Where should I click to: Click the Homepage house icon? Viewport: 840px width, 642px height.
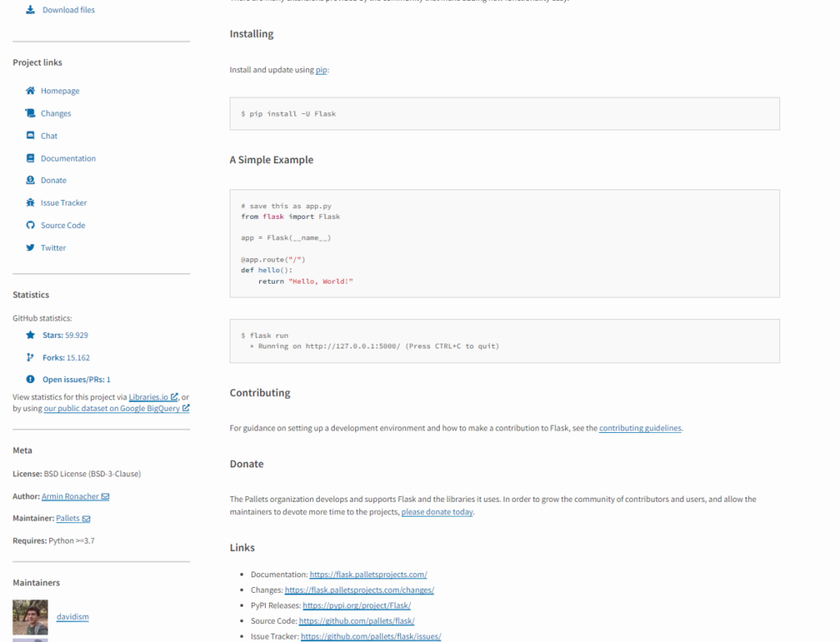click(30, 91)
